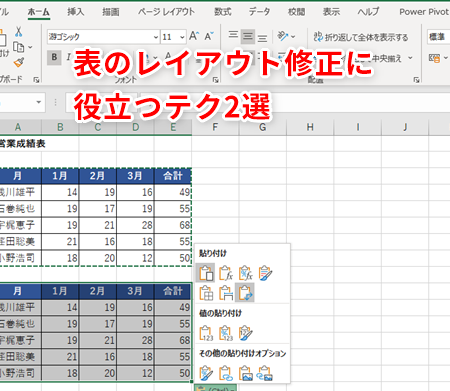This screenshot has width=450, height=391.
Task: Open the alignment group dialog launcher
Action: pyautogui.click(x=416, y=79)
